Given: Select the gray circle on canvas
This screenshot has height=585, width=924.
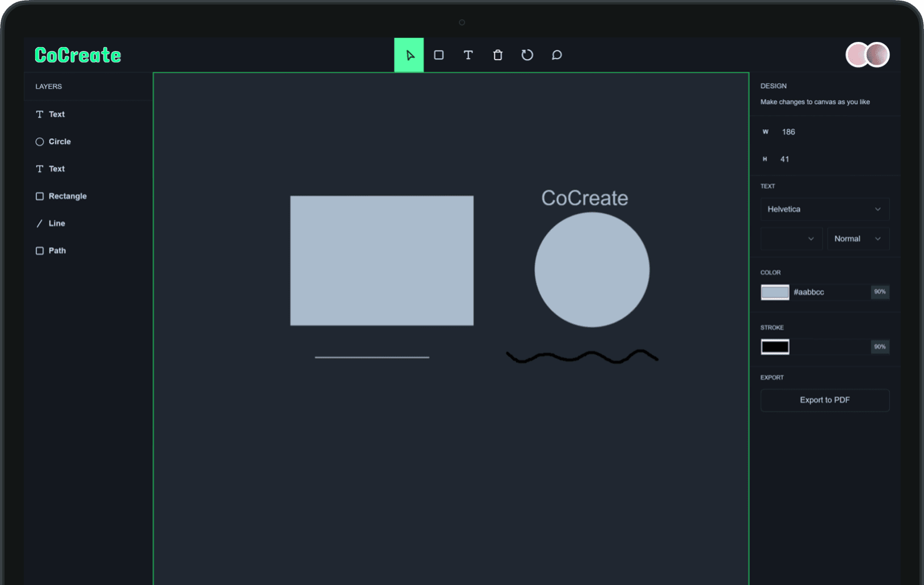Looking at the screenshot, I should pos(592,270).
